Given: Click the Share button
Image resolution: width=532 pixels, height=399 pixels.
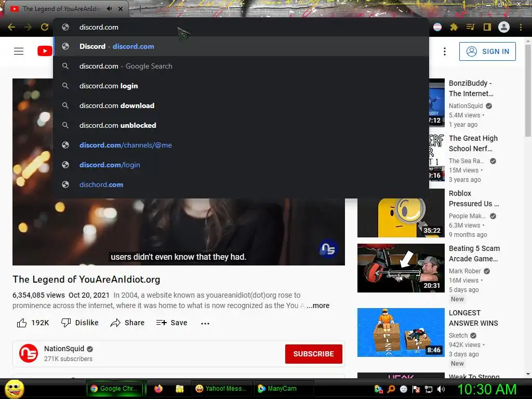Looking at the screenshot, I should point(128,323).
